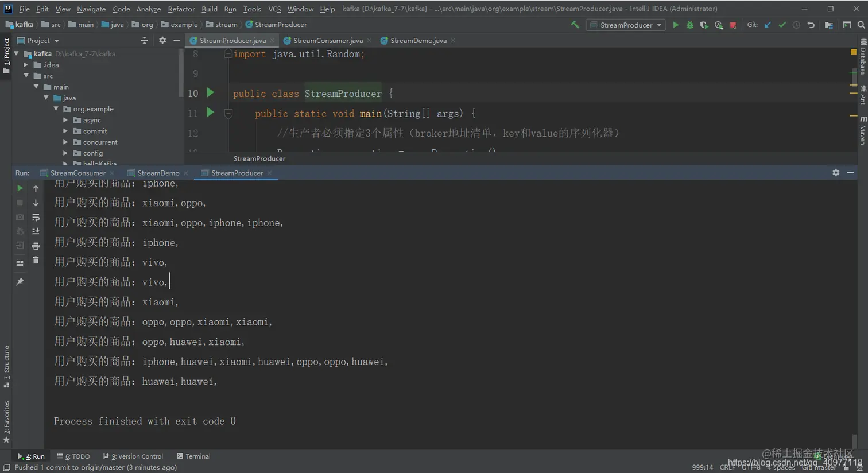Expand the commit package

(65, 131)
